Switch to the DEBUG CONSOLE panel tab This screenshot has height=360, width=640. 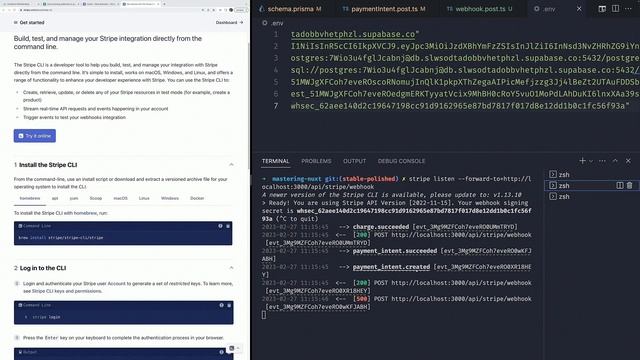401,161
